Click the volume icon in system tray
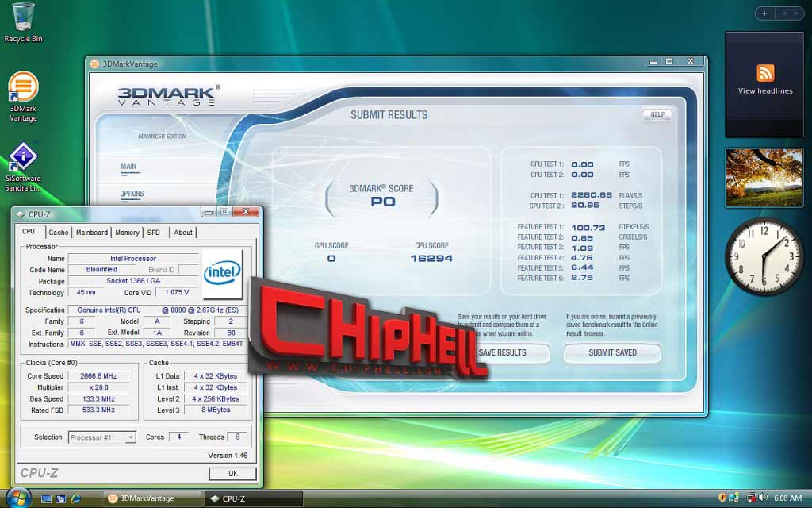The height and width of the screenshot is (508, 812). [764, 498]
